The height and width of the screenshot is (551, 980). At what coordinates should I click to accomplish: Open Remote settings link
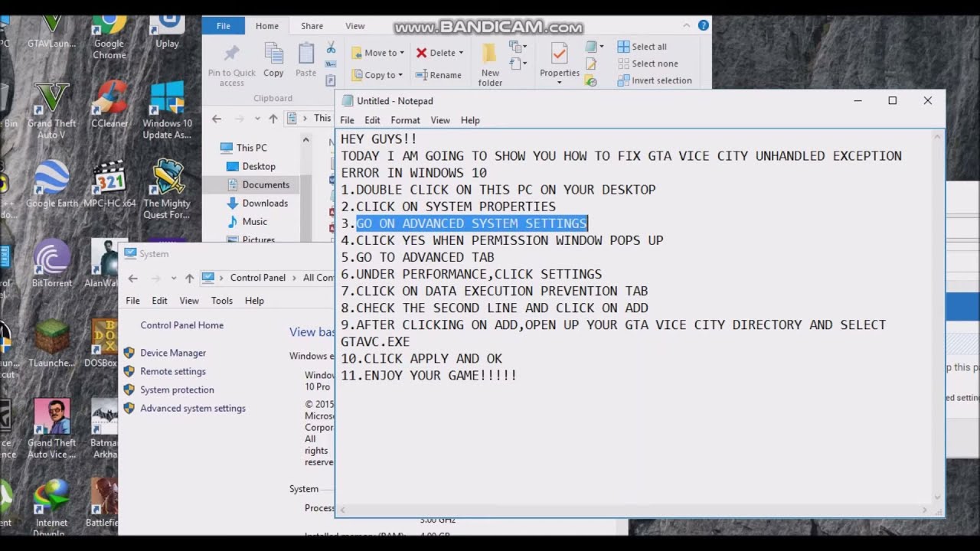pos(173,371)
